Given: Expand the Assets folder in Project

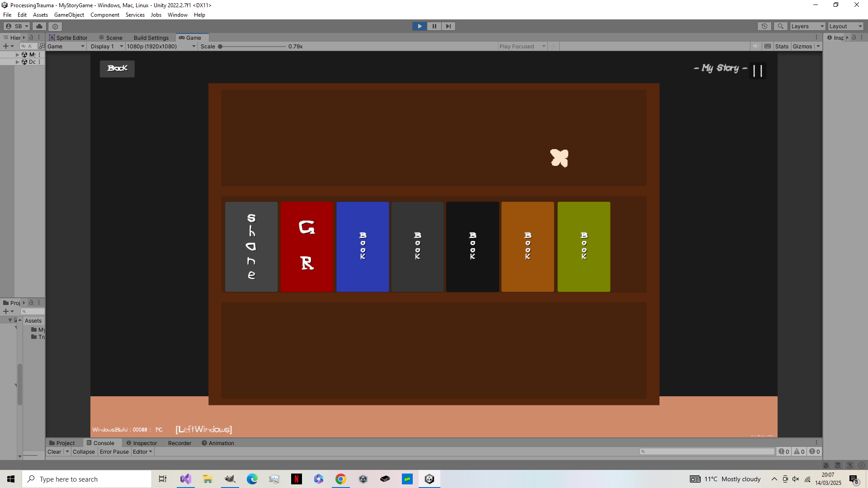Looking at the screenshot, I should [10, 320].
